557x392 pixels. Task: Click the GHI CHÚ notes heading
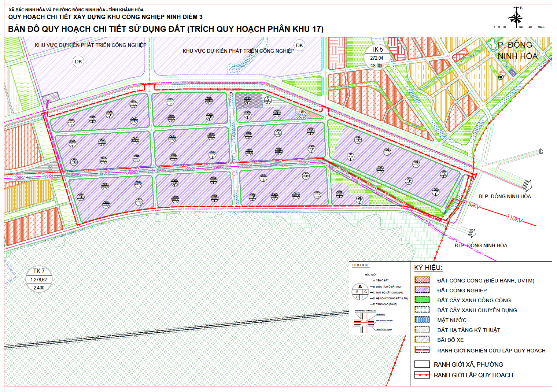click(361, 265)
